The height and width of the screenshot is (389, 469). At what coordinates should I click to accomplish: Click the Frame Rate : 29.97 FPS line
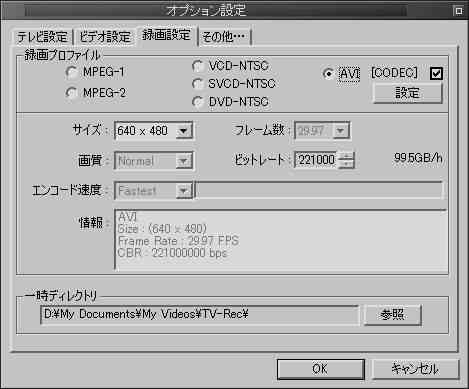[x=178, y=241]
